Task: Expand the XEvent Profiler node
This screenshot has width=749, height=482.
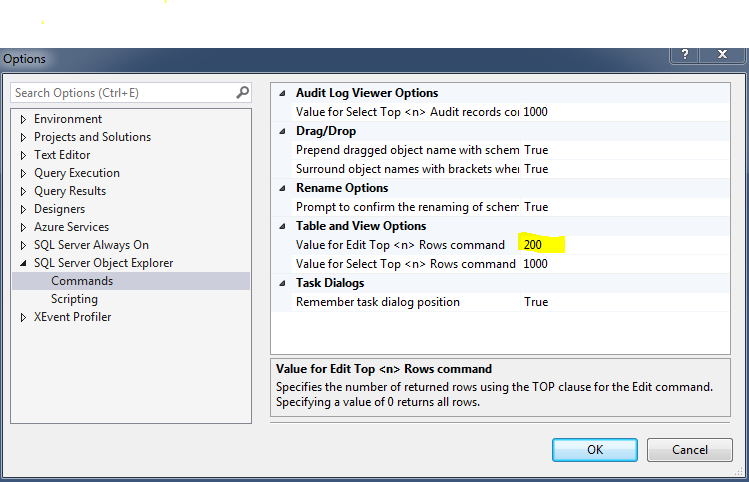Action: [24, 317]
